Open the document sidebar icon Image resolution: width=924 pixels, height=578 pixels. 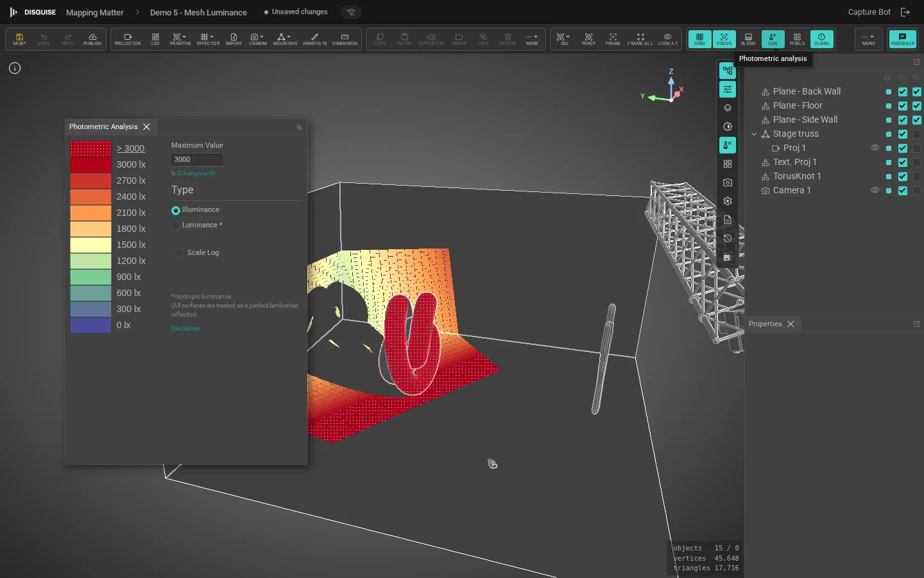pos(728,220)
